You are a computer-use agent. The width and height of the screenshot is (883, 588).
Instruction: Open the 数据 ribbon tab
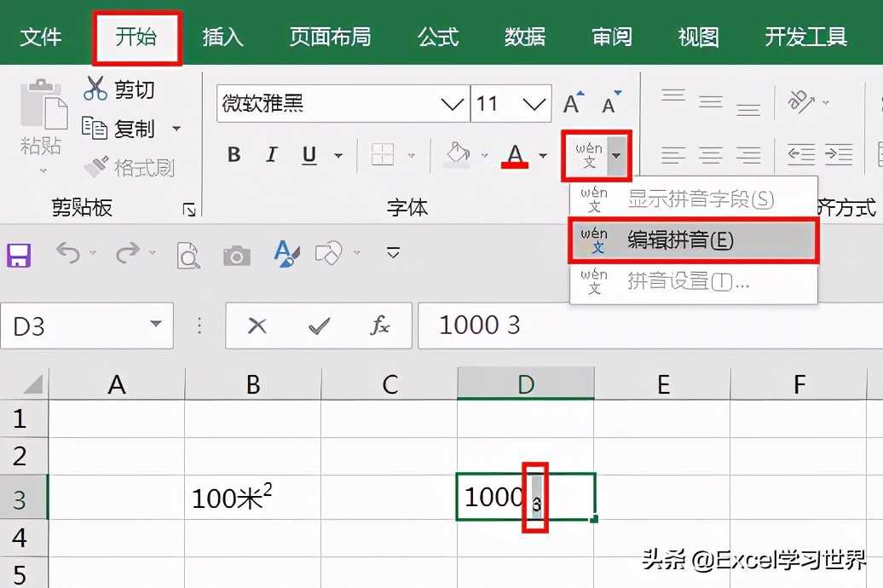tap(525, 37)
